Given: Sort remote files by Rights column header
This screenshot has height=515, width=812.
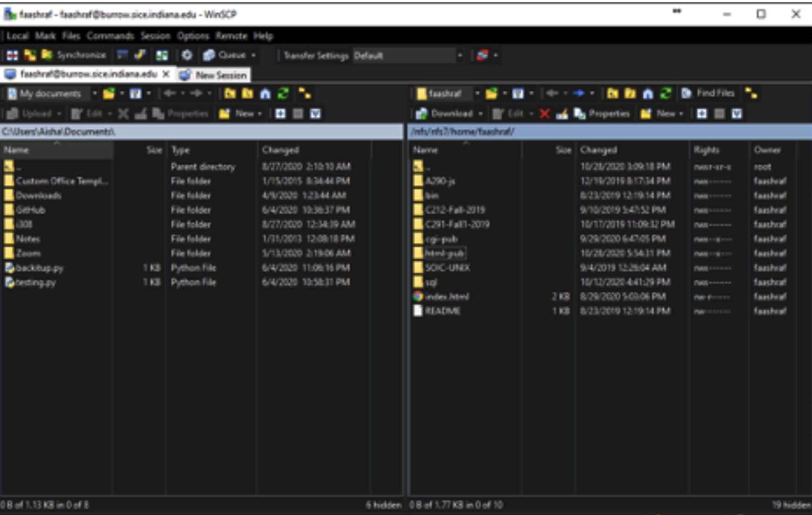Looking at the screenshot, I should pyautogui.click(x=719, y=150).
